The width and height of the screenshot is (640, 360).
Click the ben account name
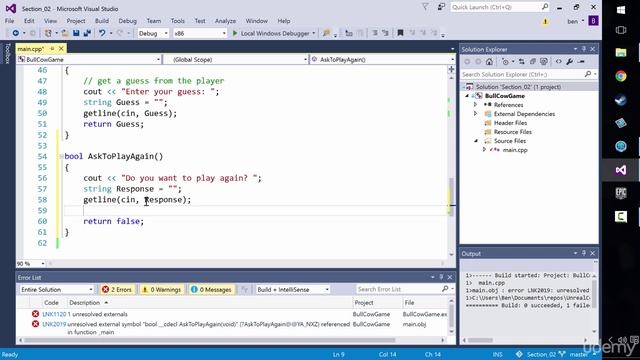(573, 21)
